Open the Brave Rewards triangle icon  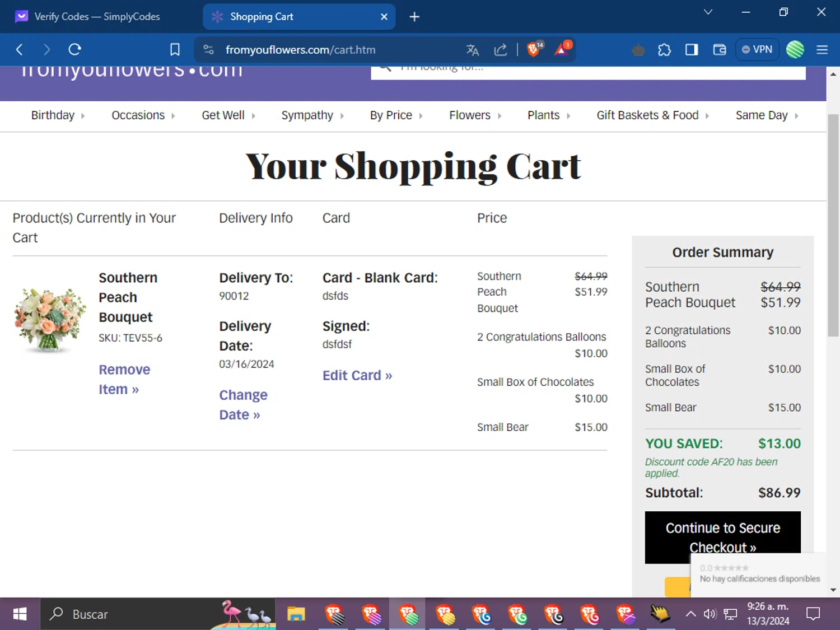562,49
